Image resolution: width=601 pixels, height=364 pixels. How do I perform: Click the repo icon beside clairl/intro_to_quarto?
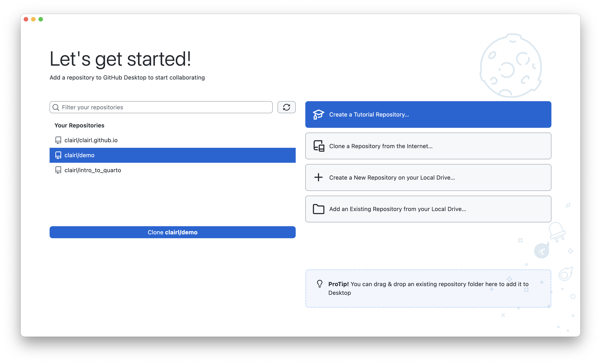coord(58,170)
